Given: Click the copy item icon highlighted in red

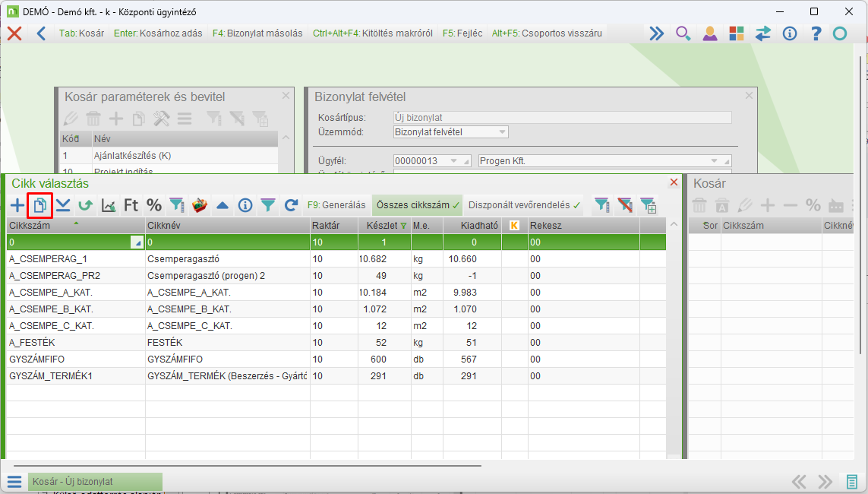Looking at the screenshot, I should [40, 205].
